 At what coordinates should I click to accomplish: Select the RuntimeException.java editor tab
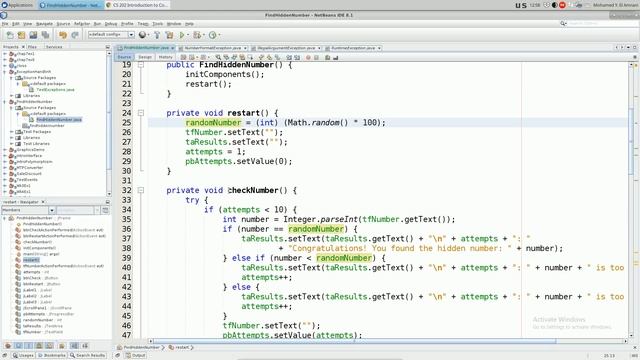(353, 48)
